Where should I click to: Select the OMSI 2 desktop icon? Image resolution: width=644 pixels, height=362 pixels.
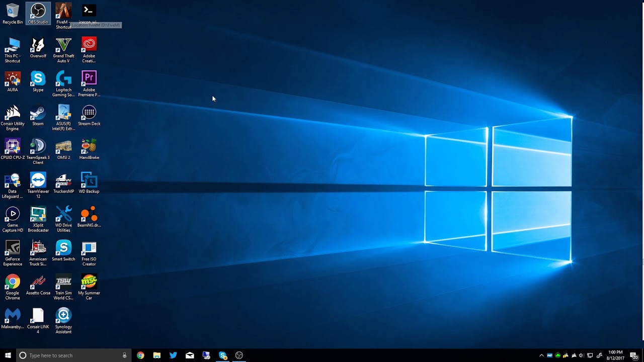coord(63,149)
